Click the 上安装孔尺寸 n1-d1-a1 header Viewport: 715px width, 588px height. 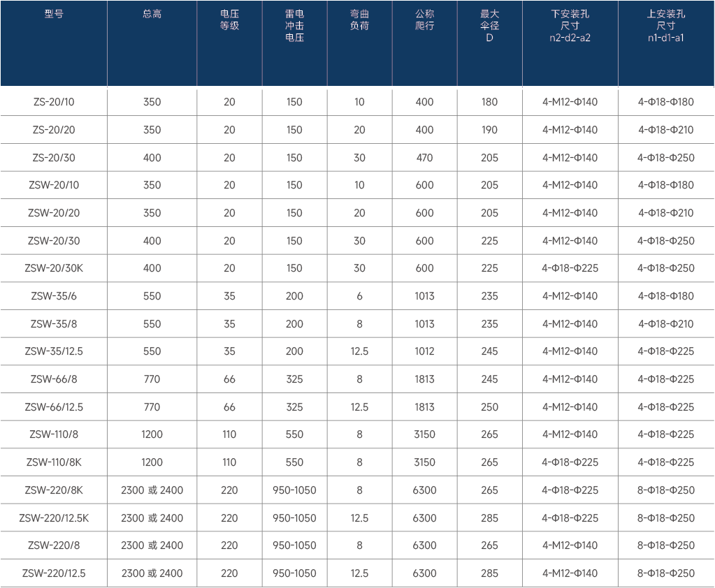coord(665,26)
